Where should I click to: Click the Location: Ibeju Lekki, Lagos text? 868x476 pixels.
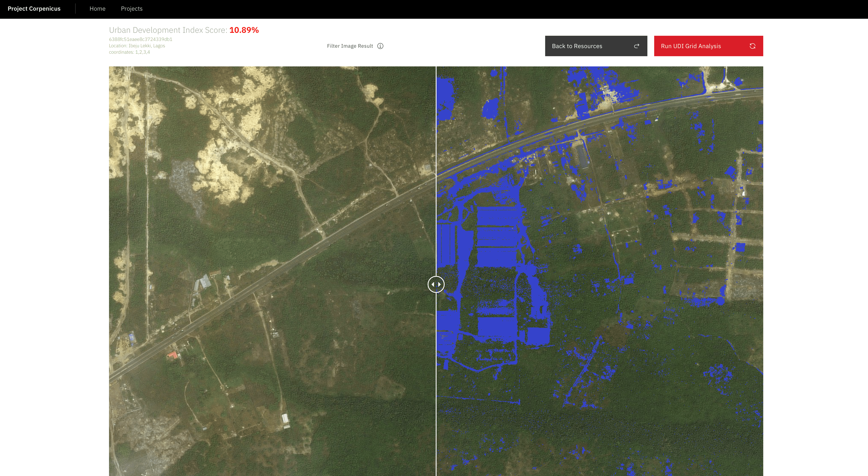[x=137, y=46]
